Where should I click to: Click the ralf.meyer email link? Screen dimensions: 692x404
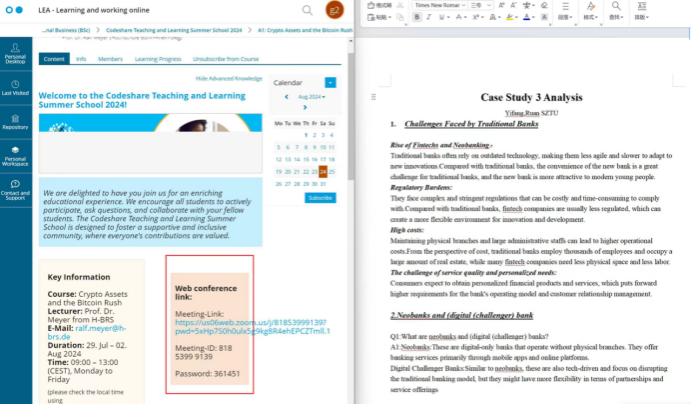pyautogui.click(x=87, y=332)
